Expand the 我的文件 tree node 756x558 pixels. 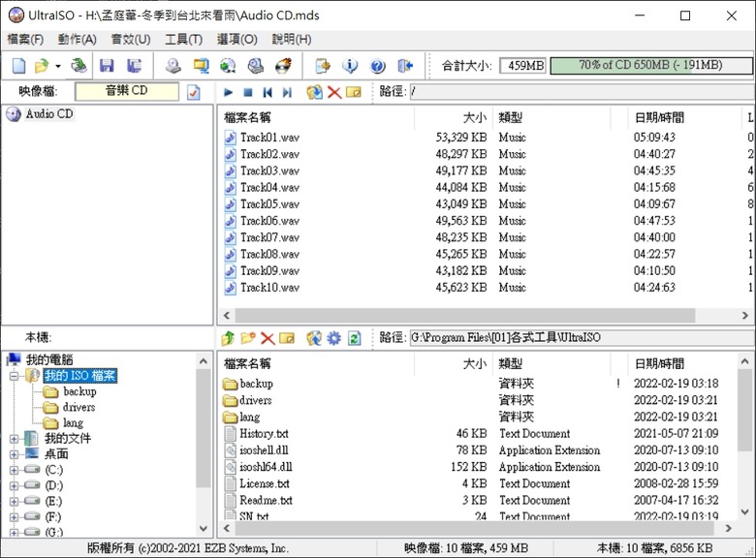click(x=14, y=439)
